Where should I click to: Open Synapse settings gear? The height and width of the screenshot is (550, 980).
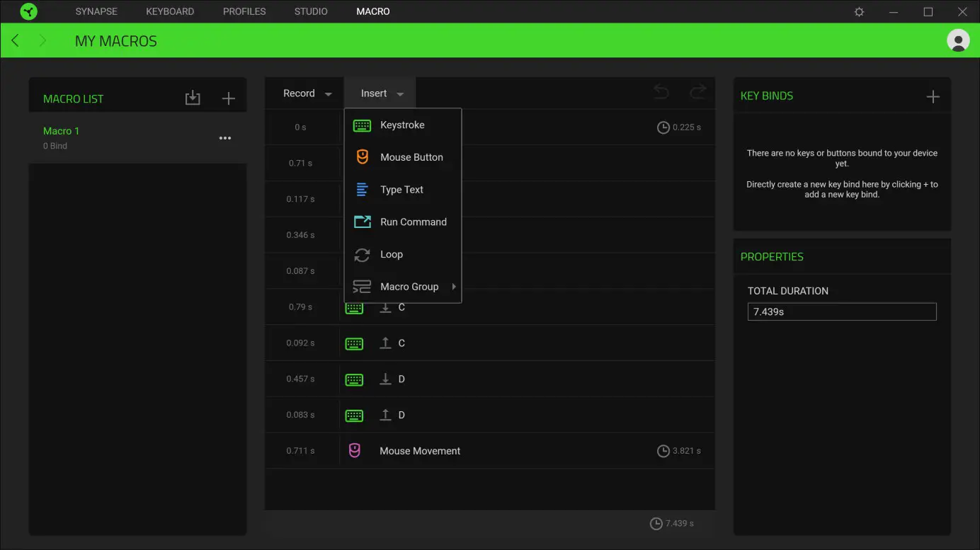click(x=858, y=11)
